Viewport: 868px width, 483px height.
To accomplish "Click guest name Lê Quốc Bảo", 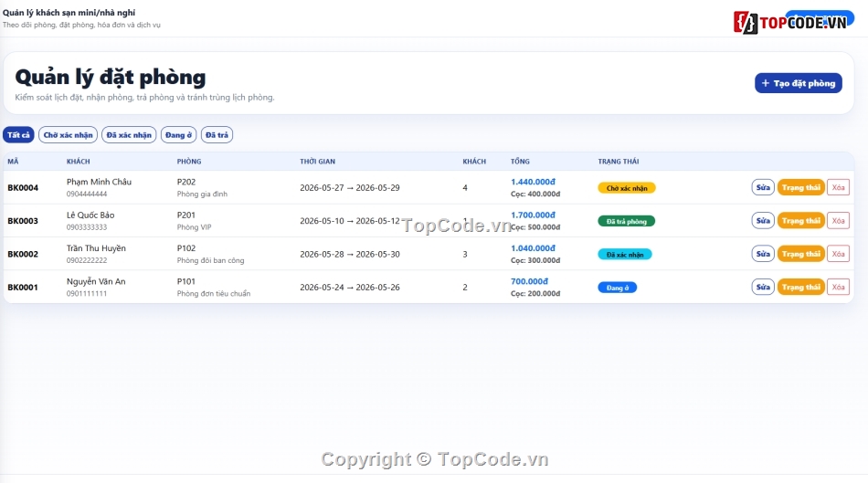I will tap(90, 215).
